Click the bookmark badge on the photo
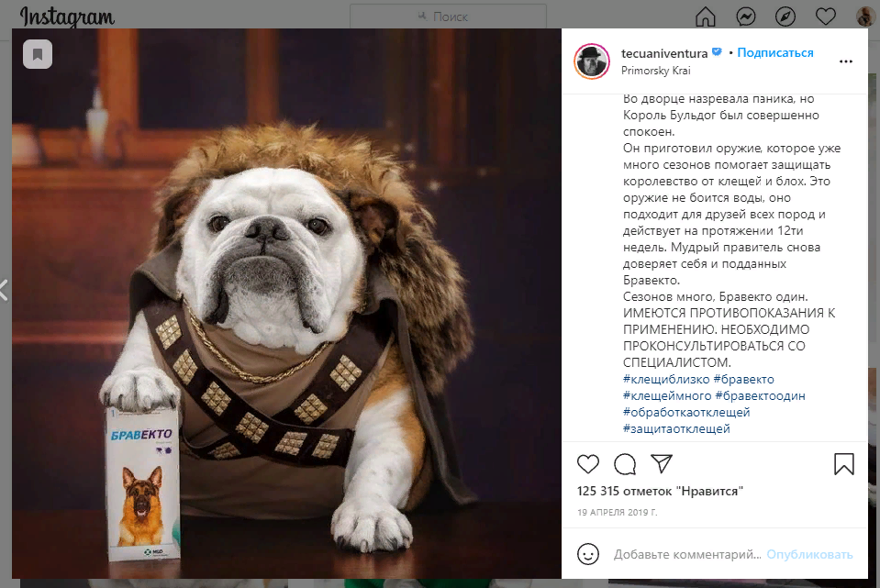 [x=38, y=54]
